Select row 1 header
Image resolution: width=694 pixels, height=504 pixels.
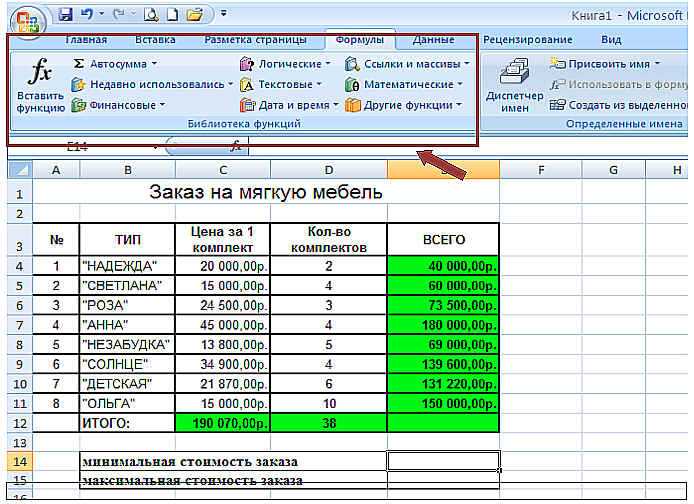[19, 193]
